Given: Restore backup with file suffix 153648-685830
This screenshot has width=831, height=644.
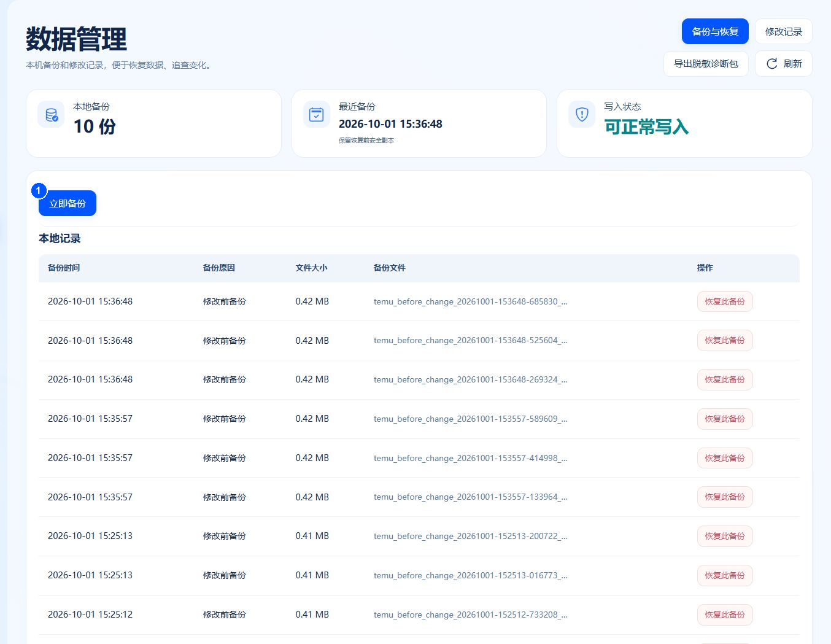Looking at the screenshot, I should pyautogui.click(x=725, y=301).
